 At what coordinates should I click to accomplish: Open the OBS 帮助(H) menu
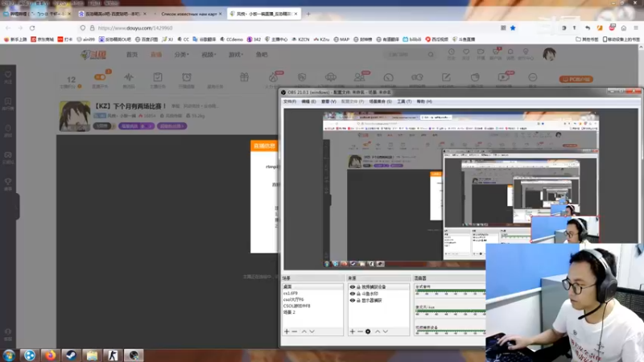(x=424, y=101)
